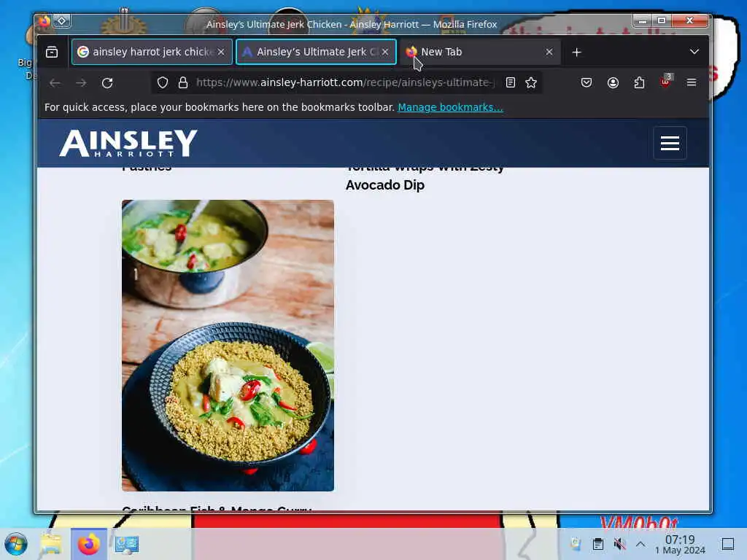Switch to 'ainsley harrot jerk chicken' Google tab
This screenshot has width=747, height=560.
pos(152,52)
